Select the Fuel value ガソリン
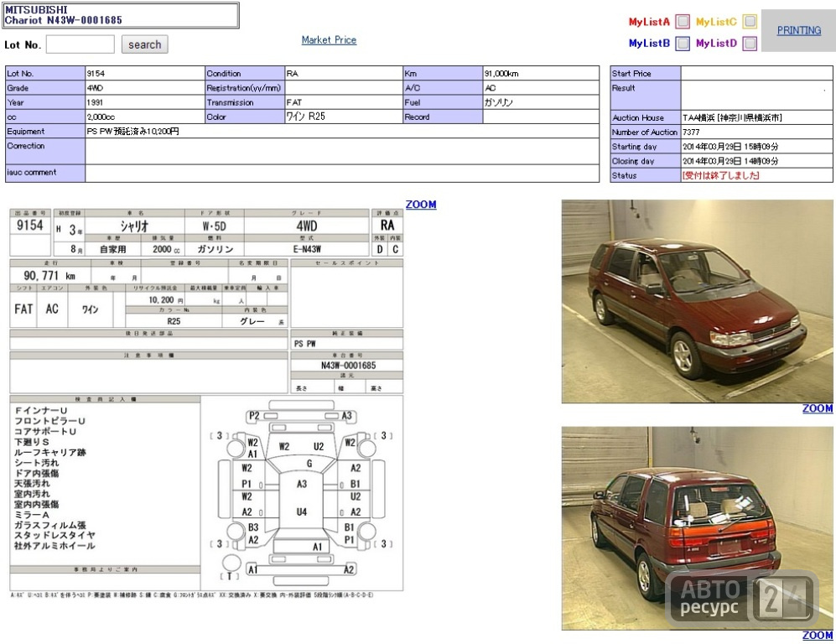Viewport: 836px width, 644px height. pyautogui.click(x=498, y=102)
